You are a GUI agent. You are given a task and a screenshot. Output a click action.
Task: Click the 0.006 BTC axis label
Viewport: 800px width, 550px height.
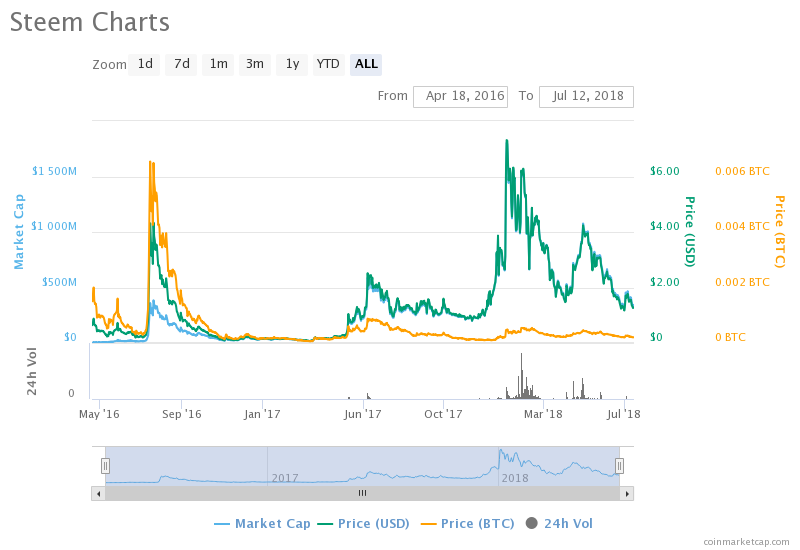(x=742, y=171)
